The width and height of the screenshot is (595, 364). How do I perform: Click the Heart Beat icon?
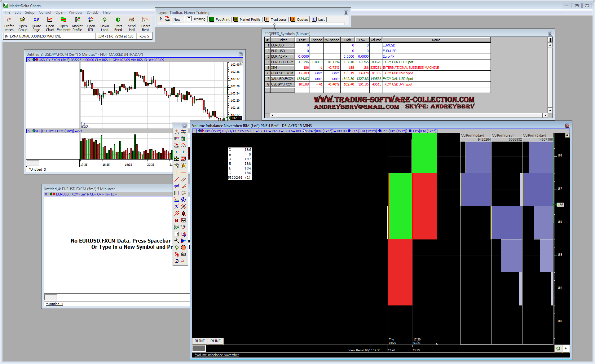tap(145, 24)
